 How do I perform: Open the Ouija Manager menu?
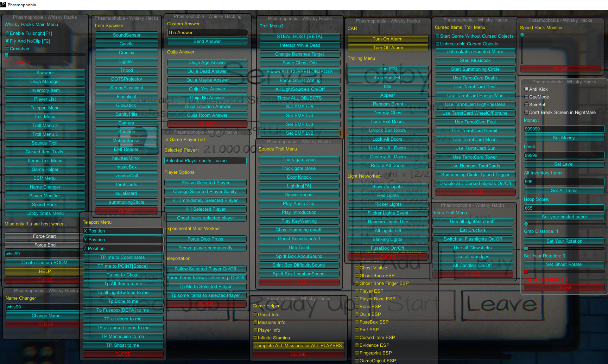point(45,82)
